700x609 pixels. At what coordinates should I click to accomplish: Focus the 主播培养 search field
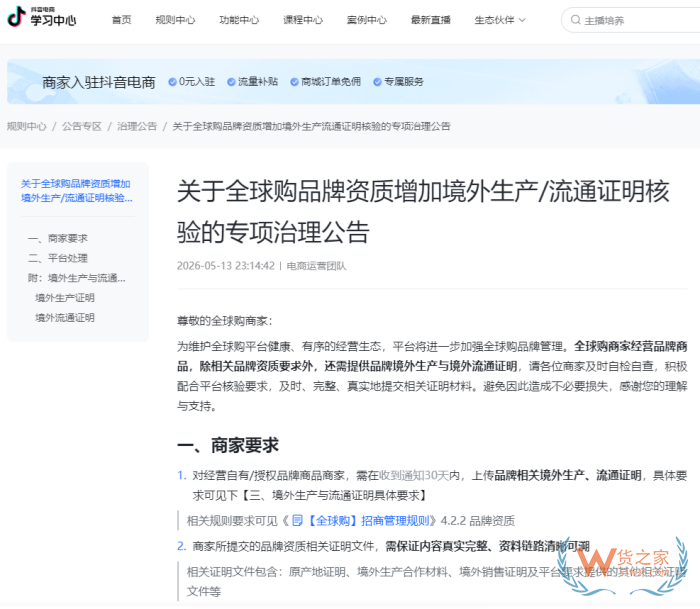click(630, 20)
